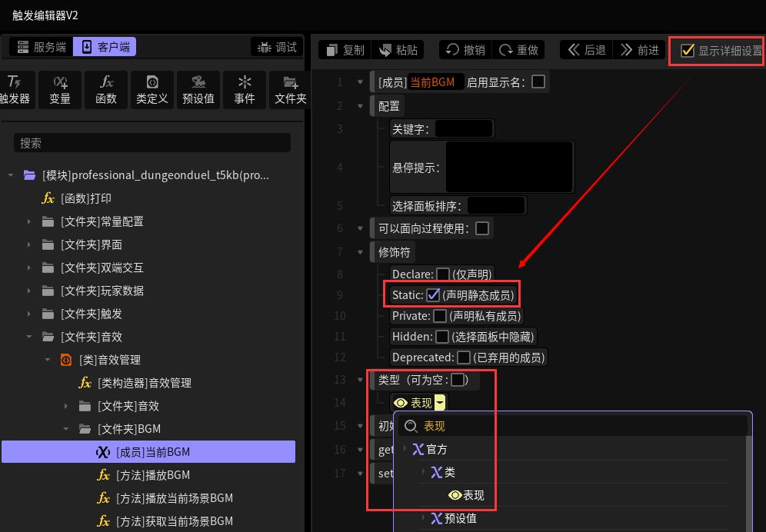The height and width of the screenshot is (532, 766).
Task: Expand the 界面 folder arrow
Action: click(28, 244)
